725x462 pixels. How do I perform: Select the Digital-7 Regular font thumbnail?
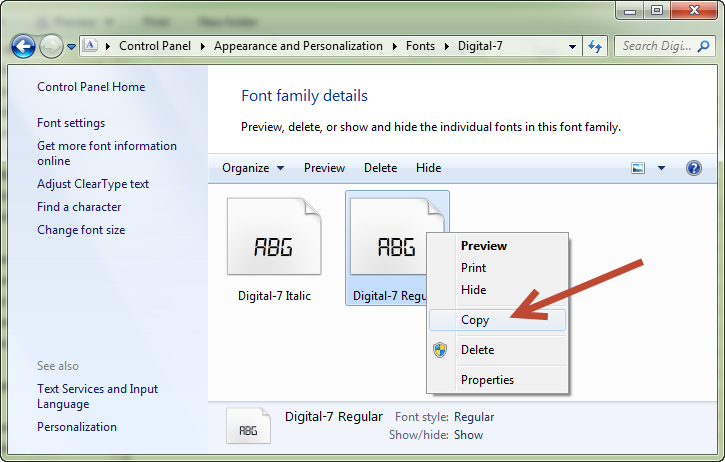coord(388,237)
